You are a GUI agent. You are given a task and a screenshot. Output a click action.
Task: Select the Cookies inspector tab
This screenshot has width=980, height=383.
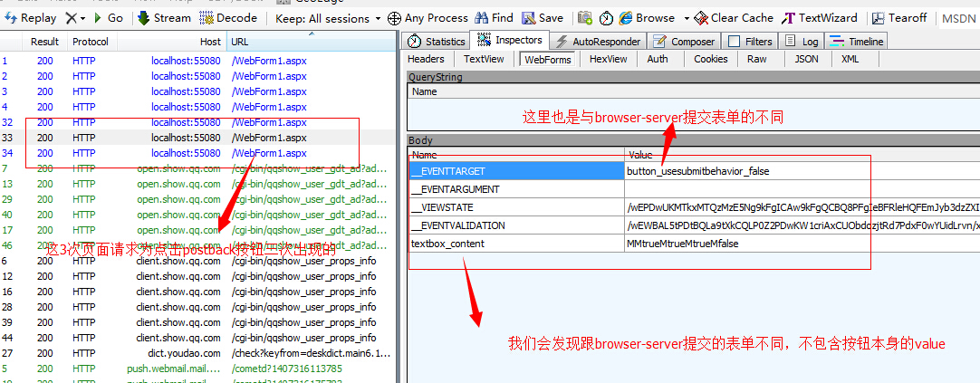[711, 59]
